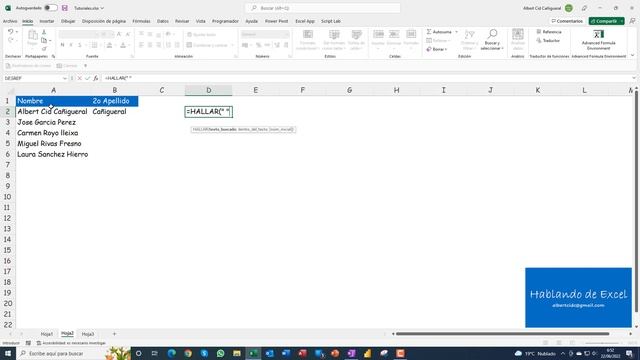The height and width of the screenshot is (360, 640).
Task: Switch to sheet tab Hoja3
Action: click(88, 334)
